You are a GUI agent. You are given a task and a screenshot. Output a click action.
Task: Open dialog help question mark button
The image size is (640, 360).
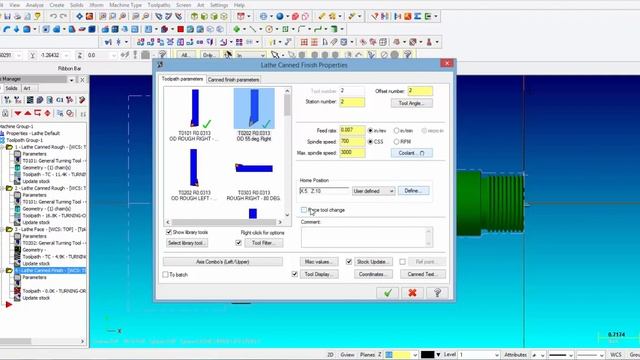tap(437, 293)
